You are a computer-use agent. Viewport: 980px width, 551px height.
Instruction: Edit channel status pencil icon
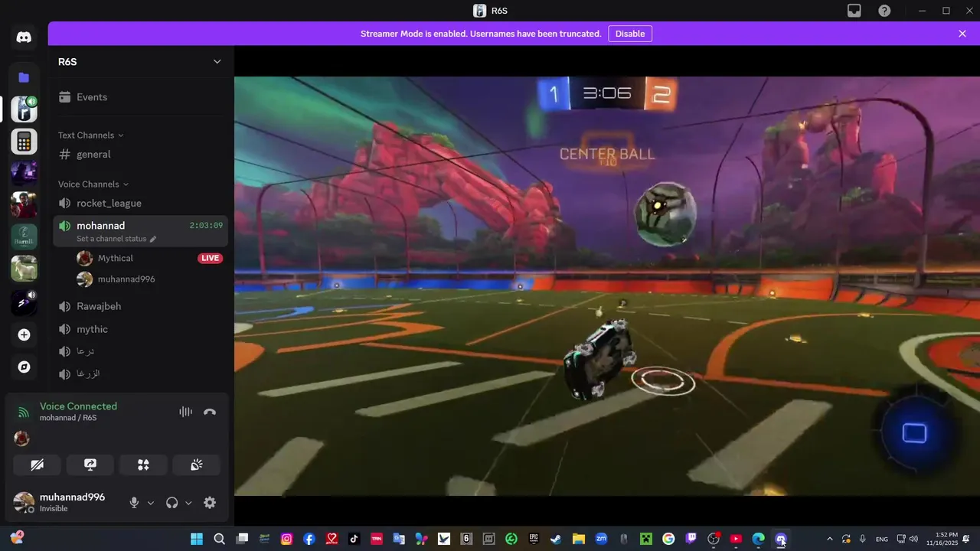[x=153, y=239]
